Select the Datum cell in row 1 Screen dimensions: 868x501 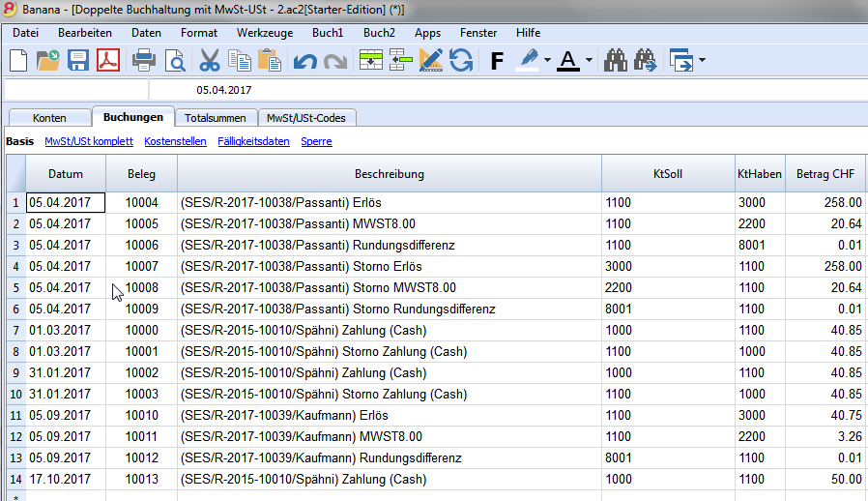coord(66,202)
